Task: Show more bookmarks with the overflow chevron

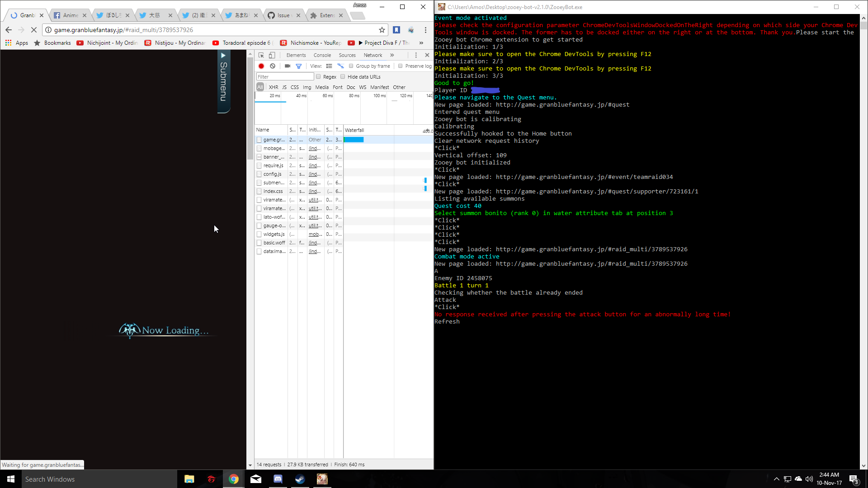Action: [421, 42]
